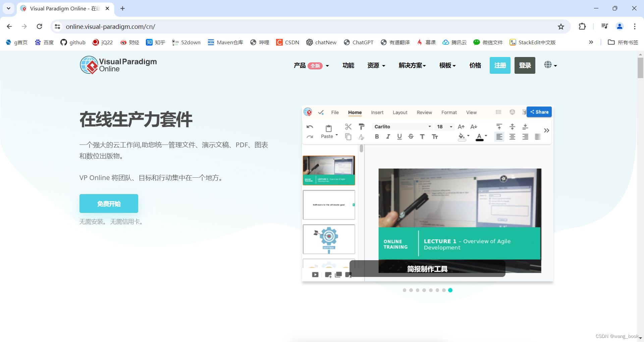Click the Paste clipboard icon

(x=329, y=128)
